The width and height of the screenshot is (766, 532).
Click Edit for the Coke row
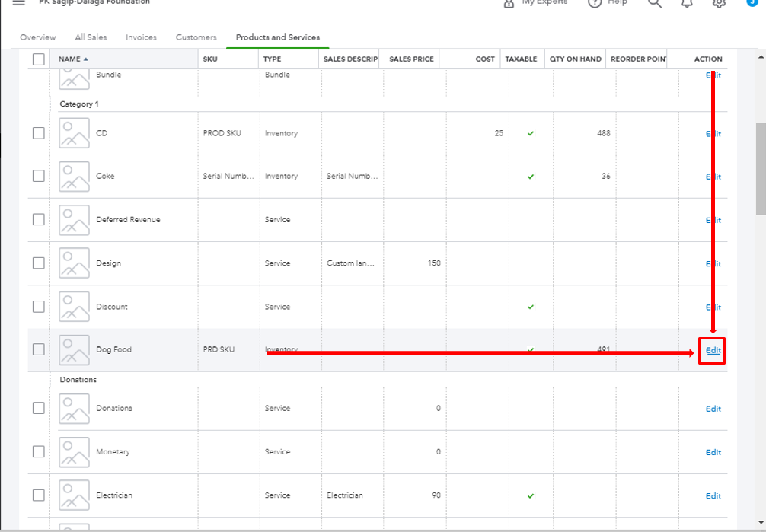click(x=713, y=177)
